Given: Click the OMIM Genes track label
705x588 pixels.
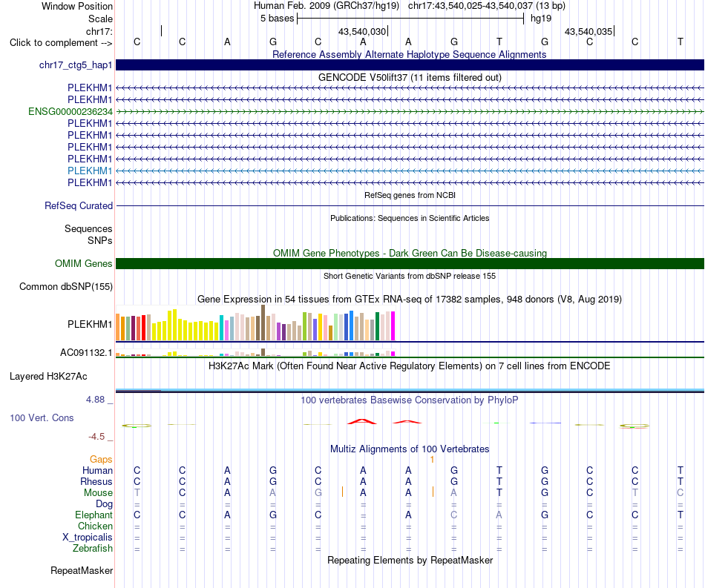Looking at the screenshot, I should point(83,264).
